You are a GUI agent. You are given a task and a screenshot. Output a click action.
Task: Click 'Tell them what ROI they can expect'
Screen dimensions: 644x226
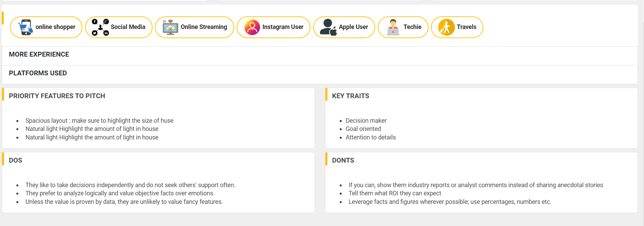(395, 193)
